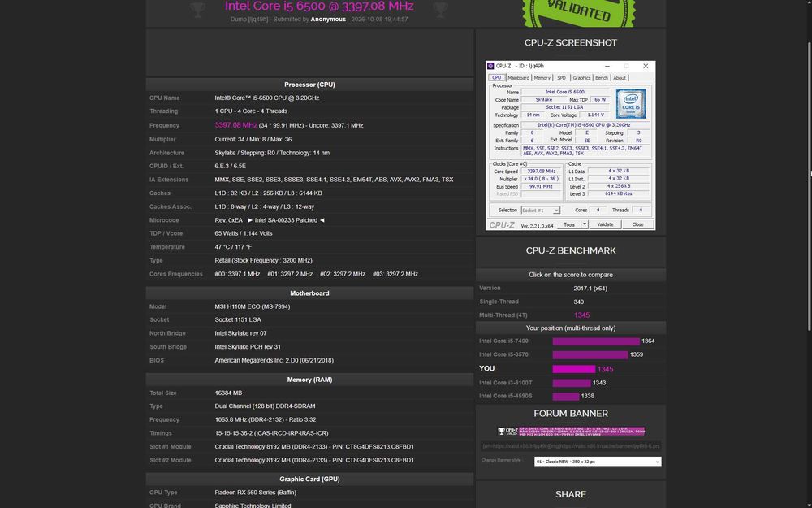Click the core frequency '#00: 3397.1 MHz'

click(x=237, y=274)
